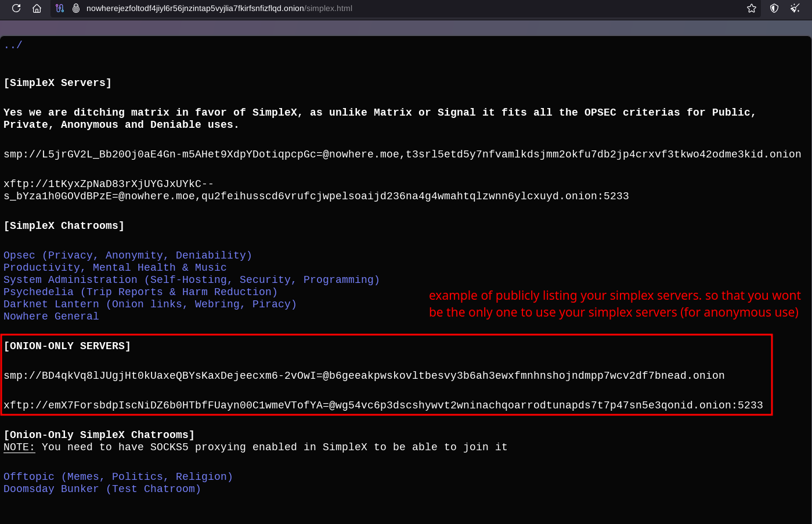Bookmark this page with the star icon
This screenshot has width=812, height=524.
752,8
